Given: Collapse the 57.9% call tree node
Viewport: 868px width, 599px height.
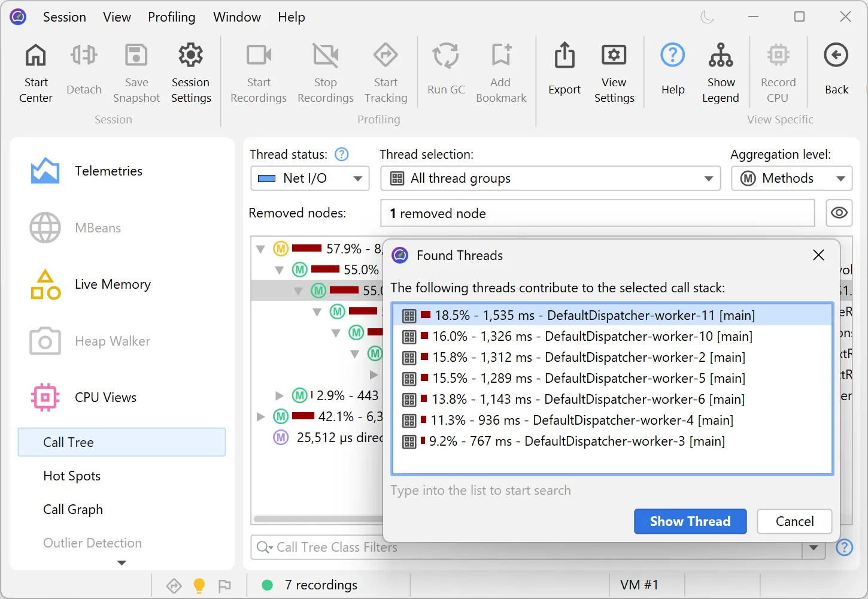Looking at the screenshot, I should [260, 248].
